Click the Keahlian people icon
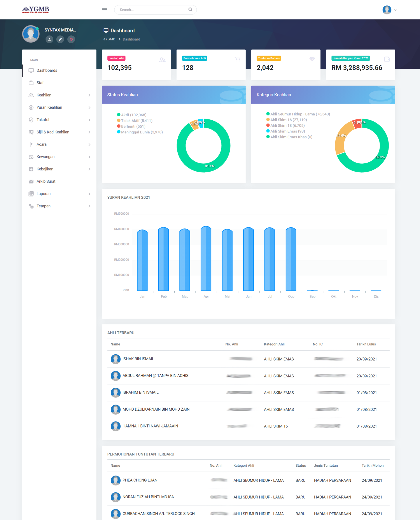Viewport: 420px width, 520px height. 31,95
